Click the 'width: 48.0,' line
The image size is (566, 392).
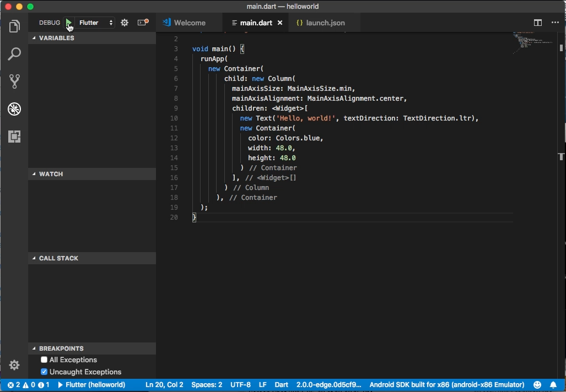coord(272,148)
